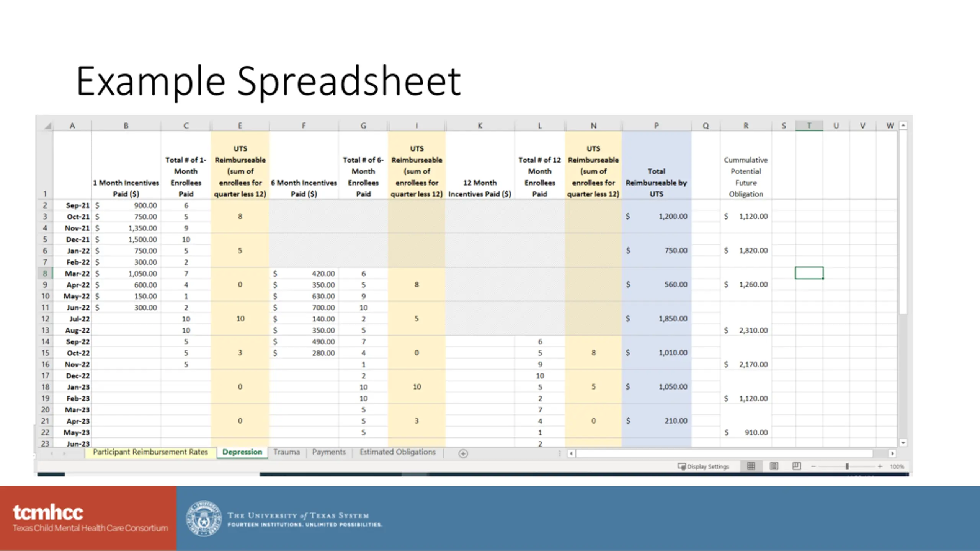This screenshot has width=980, height=551.
Task: Click the tab bar splitter dots handle
Action: pyautogui.click(x=559, y=453)
